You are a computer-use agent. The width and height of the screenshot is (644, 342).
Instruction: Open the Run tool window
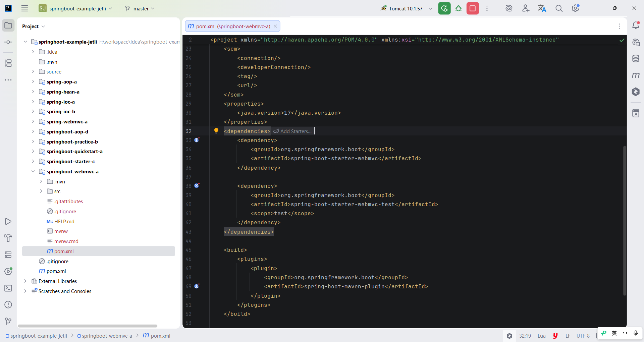click(8, 221)
